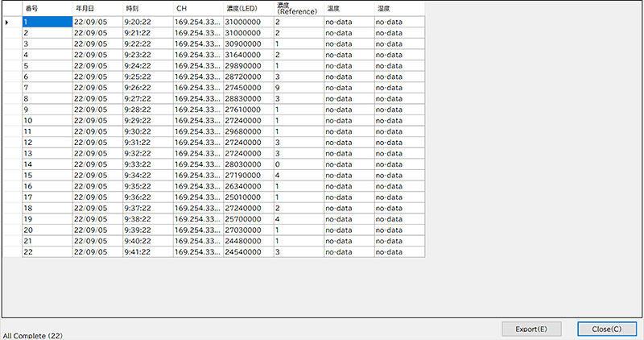Select the highlighted cell in row 1
The width and height of the screenshot is (644, 340).
click(47, 23)
